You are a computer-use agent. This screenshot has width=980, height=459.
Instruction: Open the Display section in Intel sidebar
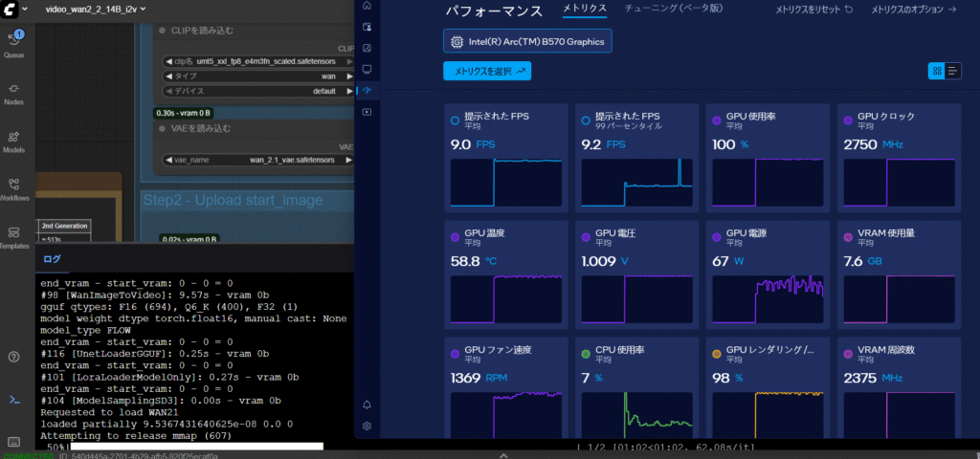pyautogui.click(x=367, y=68)
